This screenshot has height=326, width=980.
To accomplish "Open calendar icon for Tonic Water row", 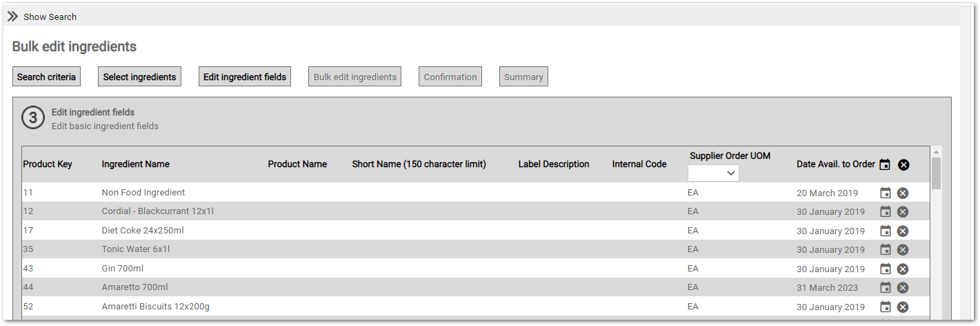I will click(886, 249).
